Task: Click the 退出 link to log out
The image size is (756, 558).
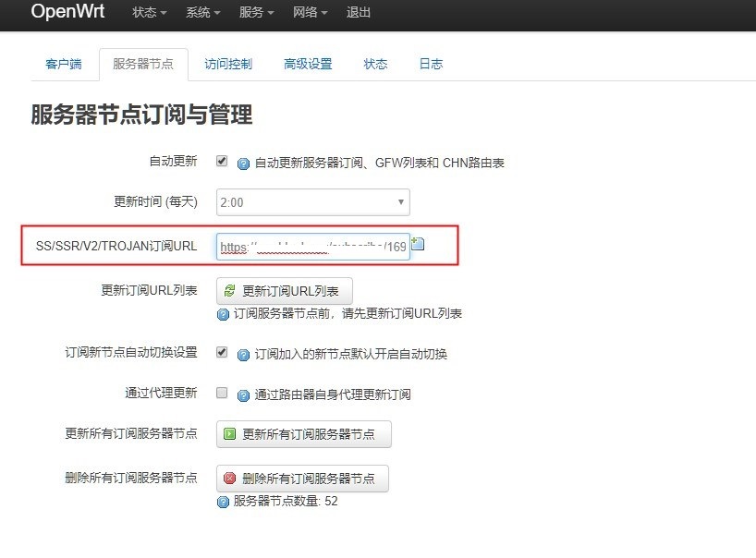Action: click(360, 13)
